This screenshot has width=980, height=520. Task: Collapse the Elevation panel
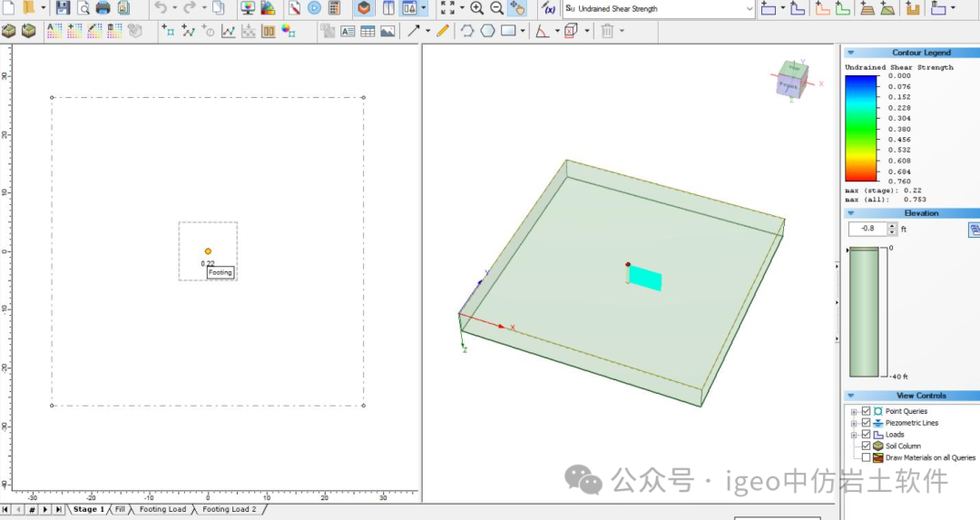[850, 213]
